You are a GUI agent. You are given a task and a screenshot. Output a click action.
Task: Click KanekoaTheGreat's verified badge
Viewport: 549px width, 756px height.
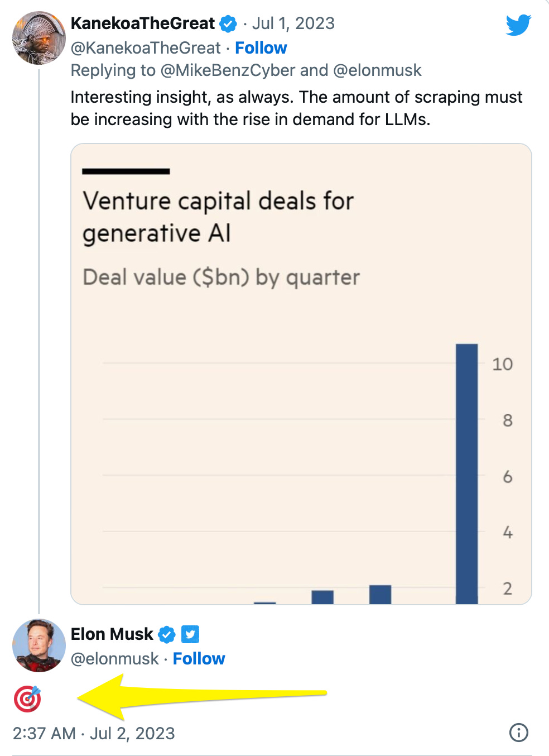pos(228,24)
